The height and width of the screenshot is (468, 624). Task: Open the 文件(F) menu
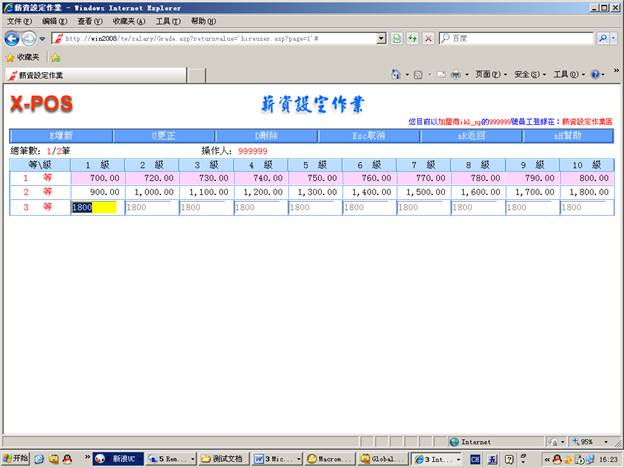pos(20,21)
